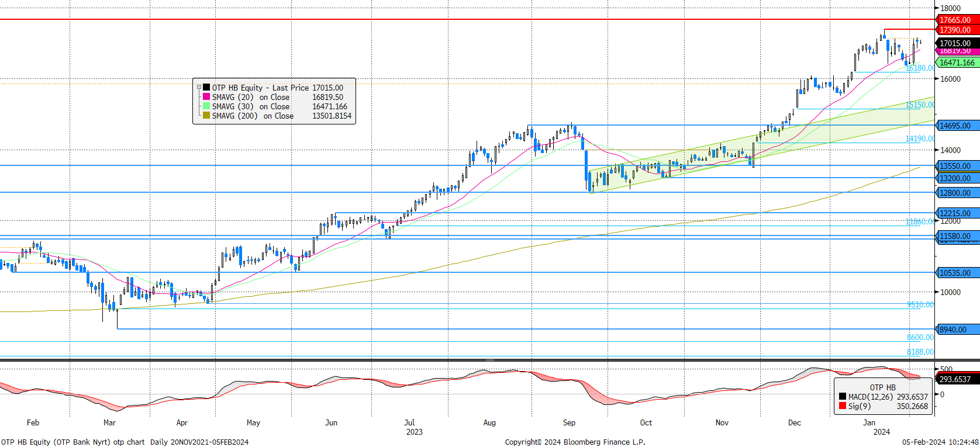Screen dimensions: 980x447
Task: Click the green 16471.166 price tag
Action: [x=958, y=63]
